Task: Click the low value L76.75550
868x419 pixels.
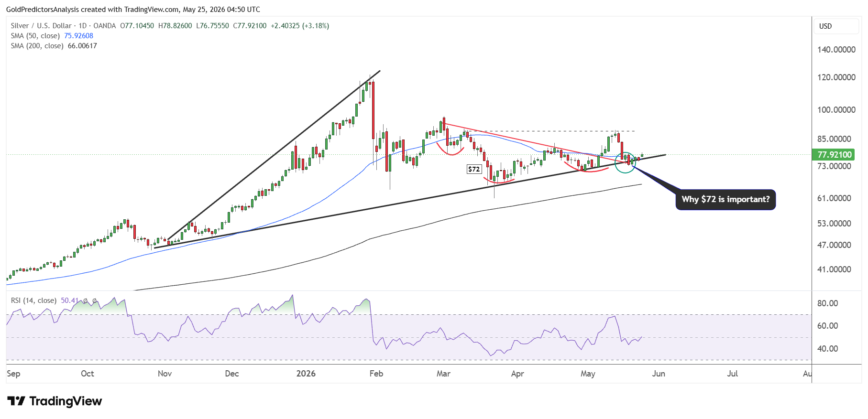Action: [x=212, y=26]
